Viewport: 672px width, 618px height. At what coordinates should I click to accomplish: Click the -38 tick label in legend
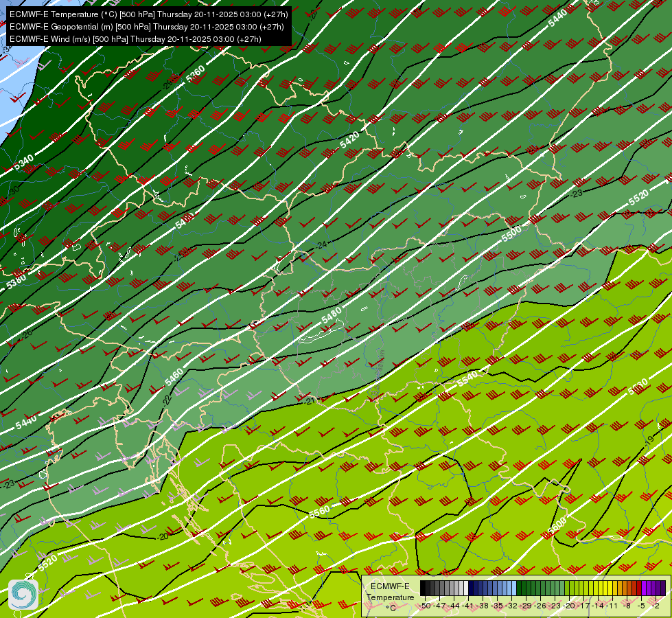click(x=483, y=606)
